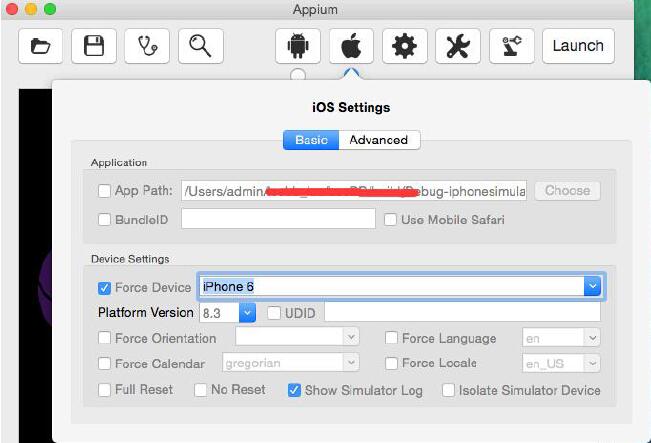Open the Force Orientation dropdown

297,337
